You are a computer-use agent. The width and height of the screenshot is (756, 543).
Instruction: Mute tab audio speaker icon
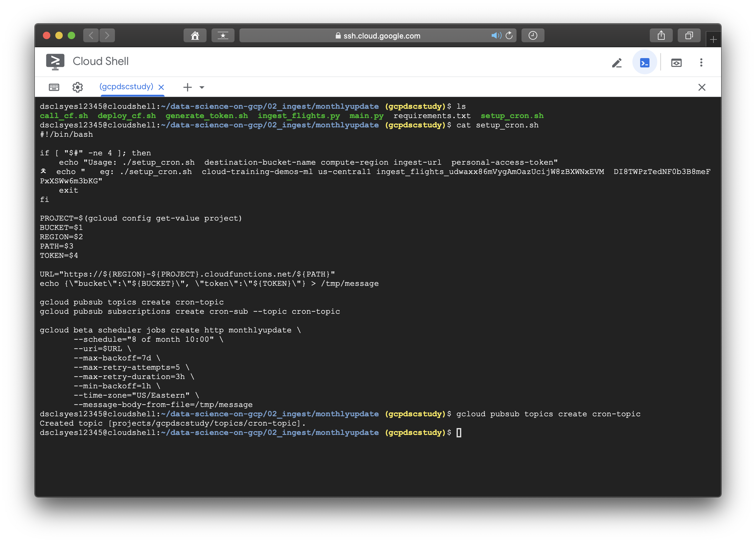pyautogui.click(x=496, y=35)
